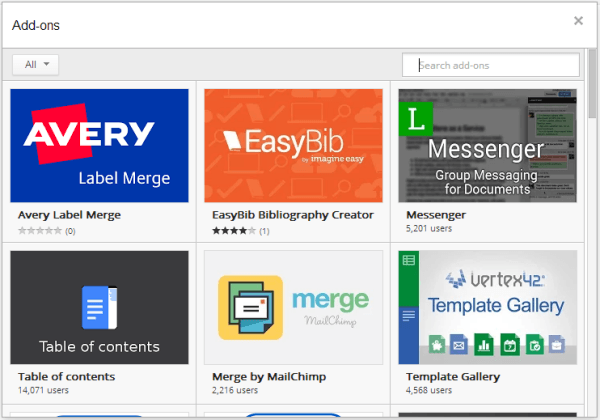Click the blue envelope template icon
This screenshot has height=420, width=600.
point(459,344)
